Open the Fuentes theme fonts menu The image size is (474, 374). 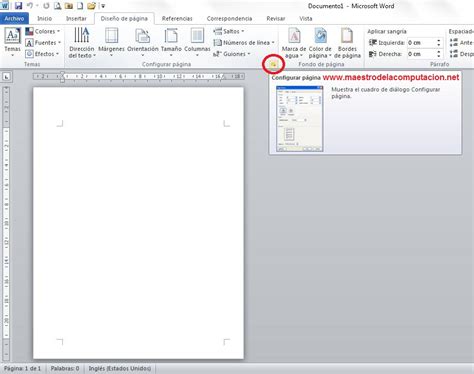(43, 43)
